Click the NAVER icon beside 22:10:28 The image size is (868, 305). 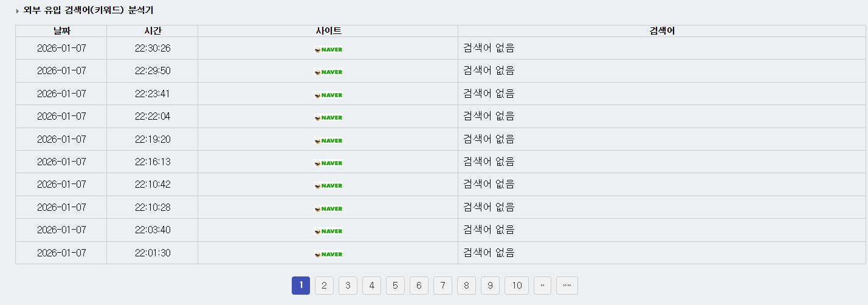(328, 208)
